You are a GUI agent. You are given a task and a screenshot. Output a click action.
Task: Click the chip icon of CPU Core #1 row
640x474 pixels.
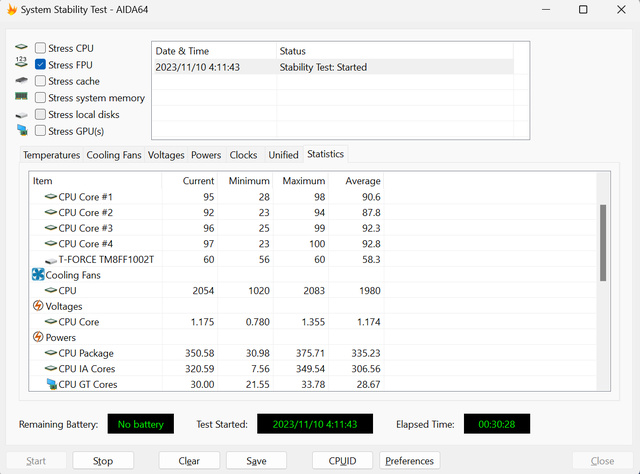[x=51, y=197]
